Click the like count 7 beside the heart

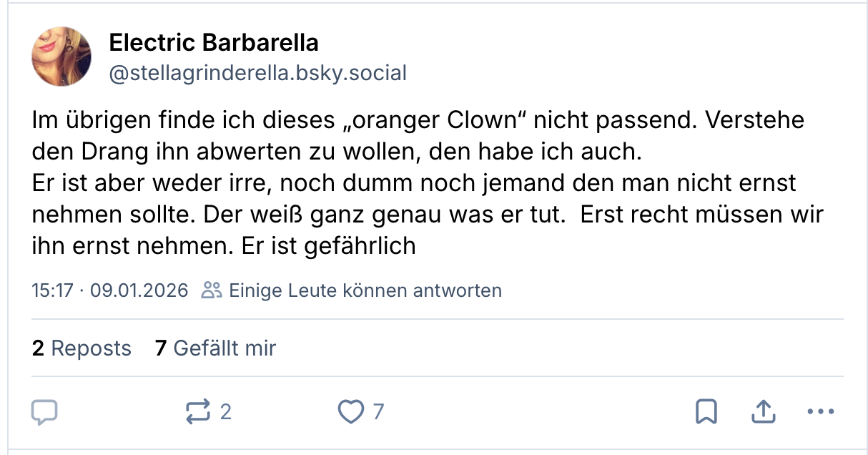pos(378,411)
